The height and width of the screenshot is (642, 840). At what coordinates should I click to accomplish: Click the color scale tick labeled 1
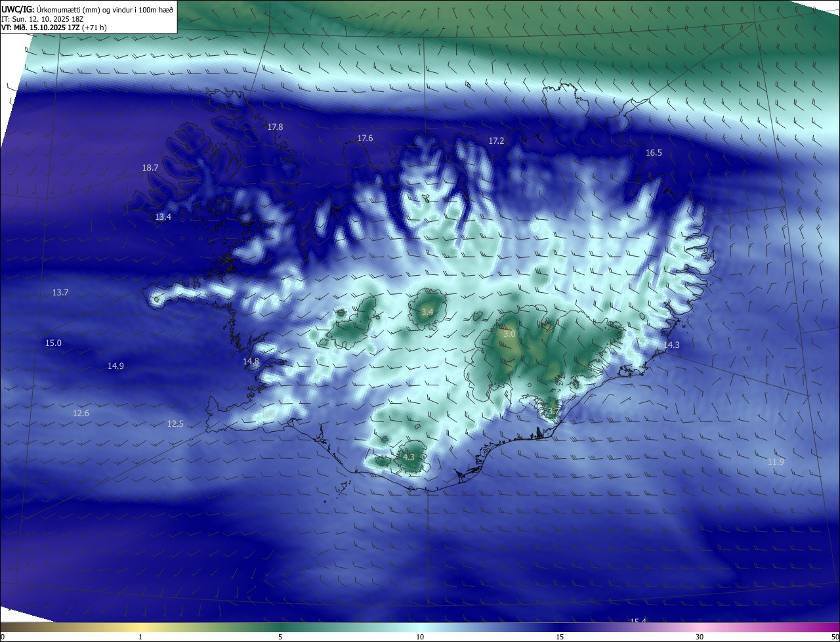(140, 637)
